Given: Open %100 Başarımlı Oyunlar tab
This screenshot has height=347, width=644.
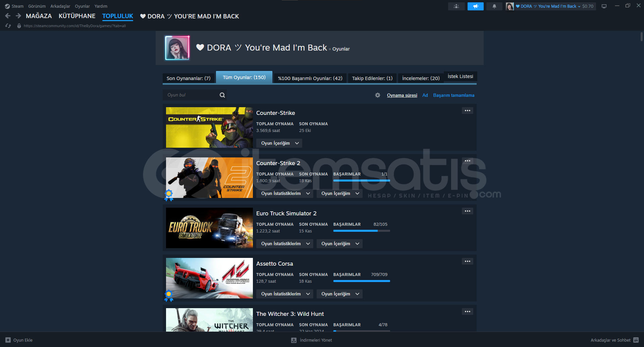Looking at the screenshot, I should click(310, 78).
